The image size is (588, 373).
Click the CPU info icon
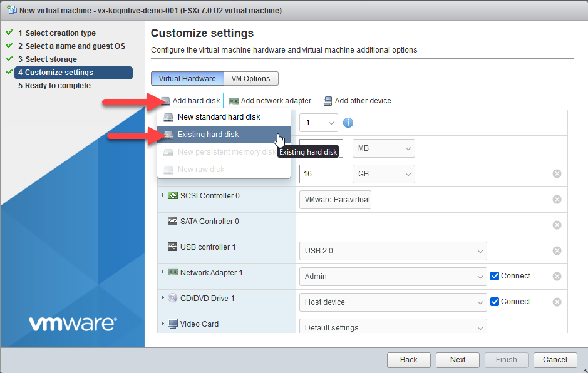pyautogui.click(x=348, y=123)
